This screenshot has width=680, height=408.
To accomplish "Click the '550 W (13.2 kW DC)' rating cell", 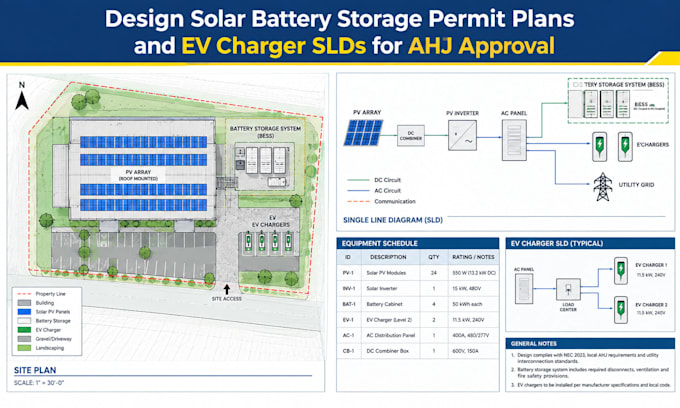I will click(x=474, y=273).
